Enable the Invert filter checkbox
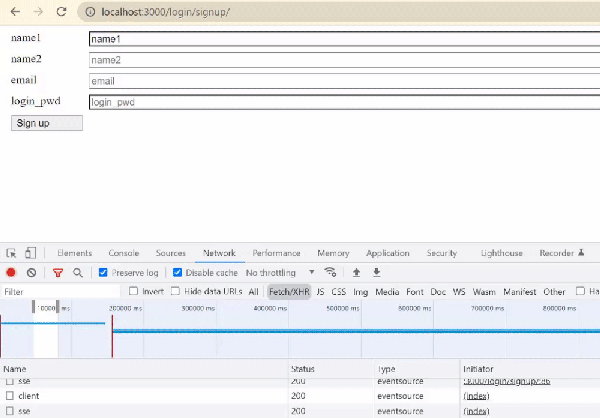 pos(135,292)
